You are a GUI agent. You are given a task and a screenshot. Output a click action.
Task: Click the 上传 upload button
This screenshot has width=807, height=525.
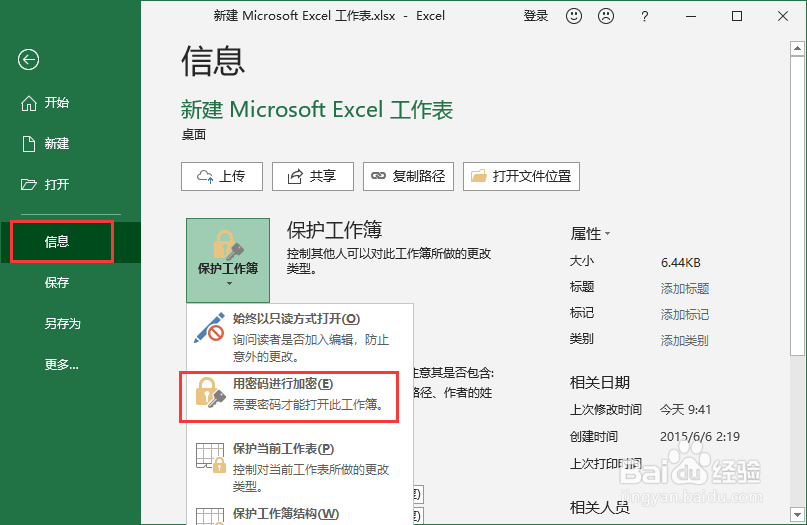[222, 177]
